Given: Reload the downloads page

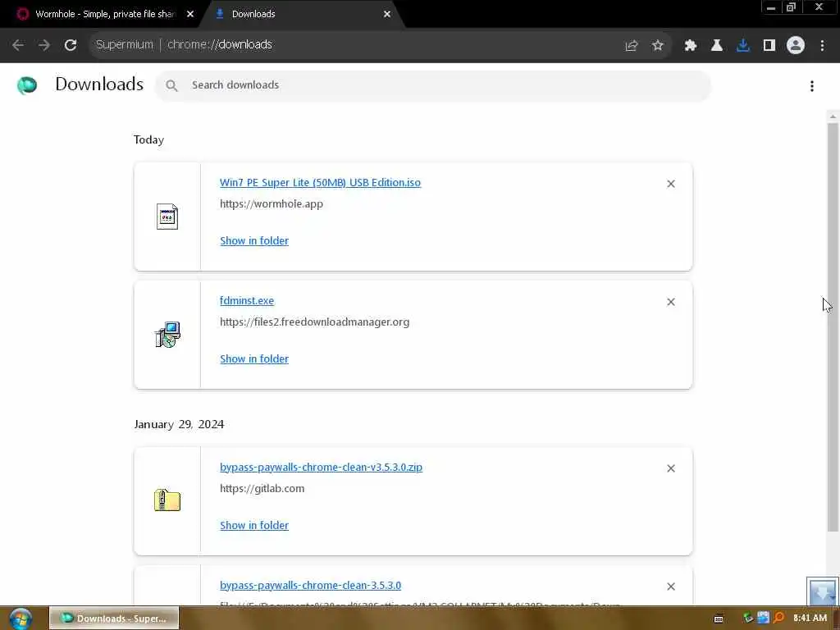Looking at the screenshot, I should click(x=71, y=45).
